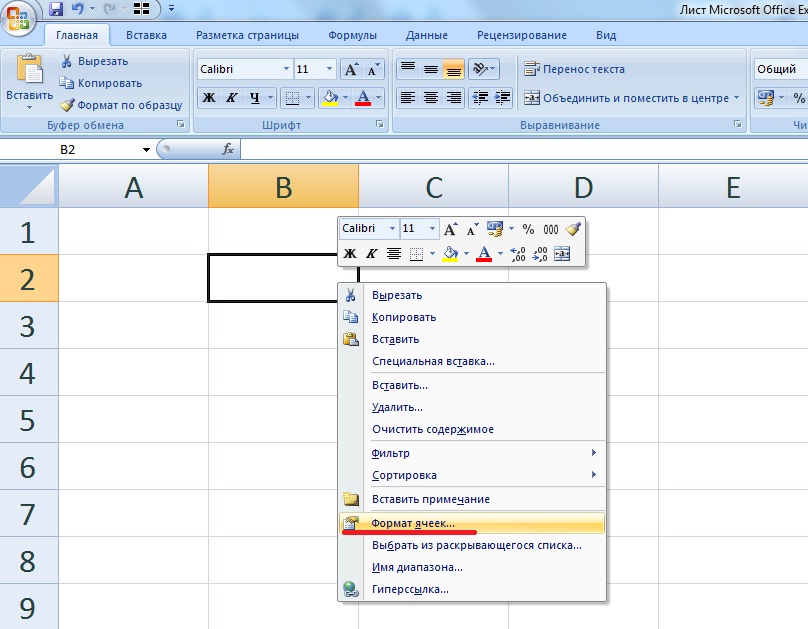The image size is (808, 629).
Task: Decrease font size in ribbon
Action: coord(373,70)
